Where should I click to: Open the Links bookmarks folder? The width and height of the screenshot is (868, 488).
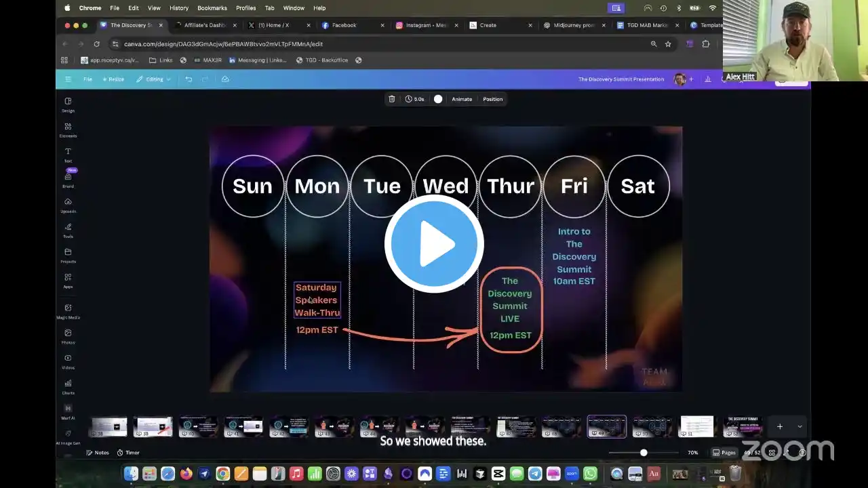(161, 60)
